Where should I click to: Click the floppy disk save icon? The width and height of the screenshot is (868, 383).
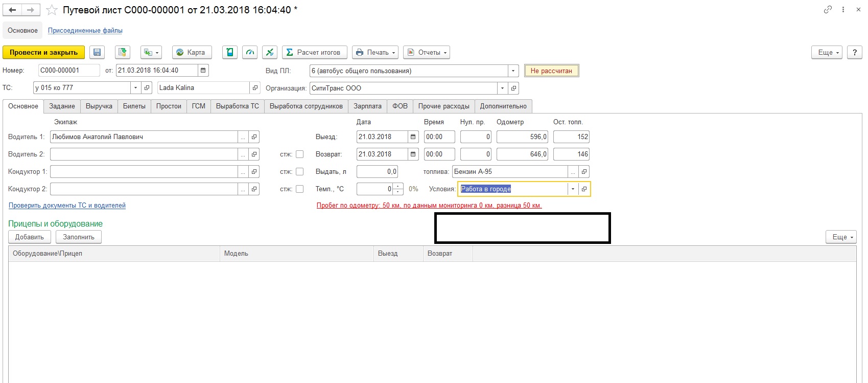97,52
